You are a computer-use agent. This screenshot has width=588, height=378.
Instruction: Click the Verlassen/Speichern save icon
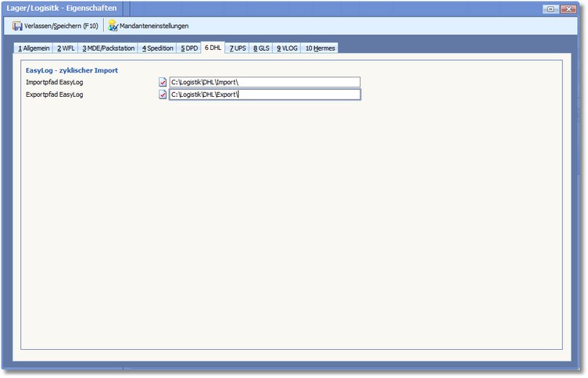17,26
